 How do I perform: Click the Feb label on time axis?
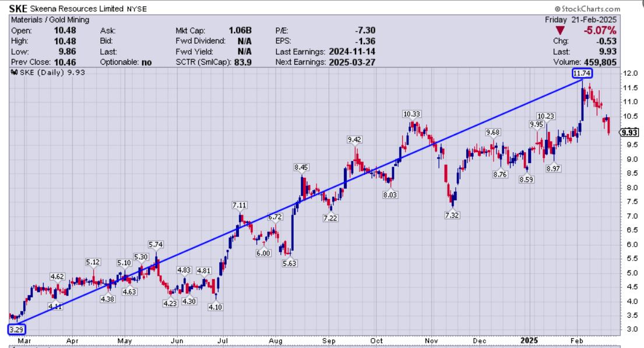coord(576,341)
